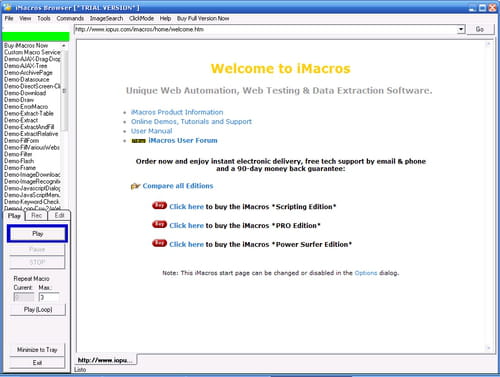Select Demo-ErrorMacro macro
This screenshot has width=500, height=377.
(26, 107)
